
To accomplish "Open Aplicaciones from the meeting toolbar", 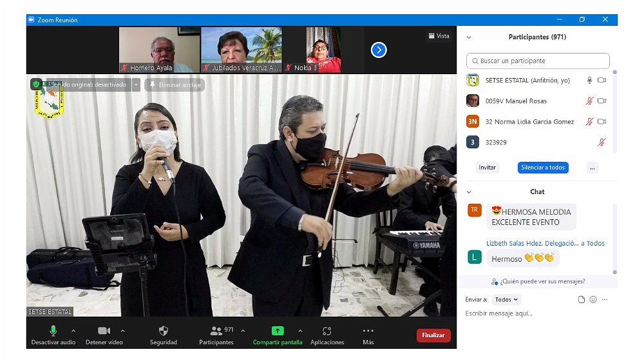I will click(327, 331).
